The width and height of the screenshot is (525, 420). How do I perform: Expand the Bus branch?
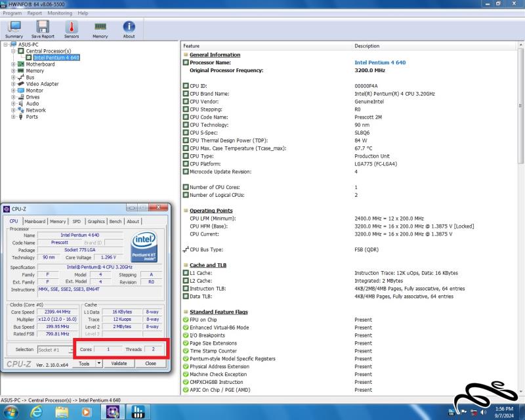[13, 77]
